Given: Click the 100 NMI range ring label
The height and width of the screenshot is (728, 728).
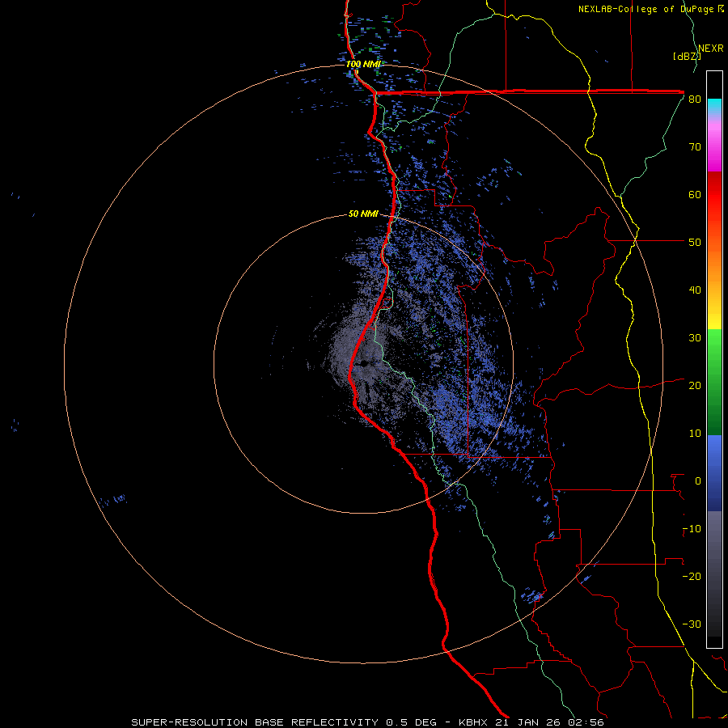Looking at the screenshot, I should pyautogui.click(x=363, y=64).
